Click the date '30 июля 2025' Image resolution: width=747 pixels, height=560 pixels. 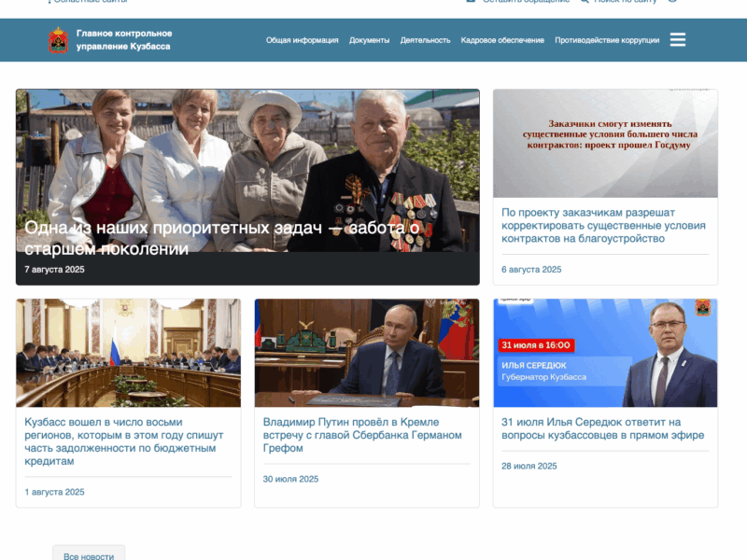[290, 479]
